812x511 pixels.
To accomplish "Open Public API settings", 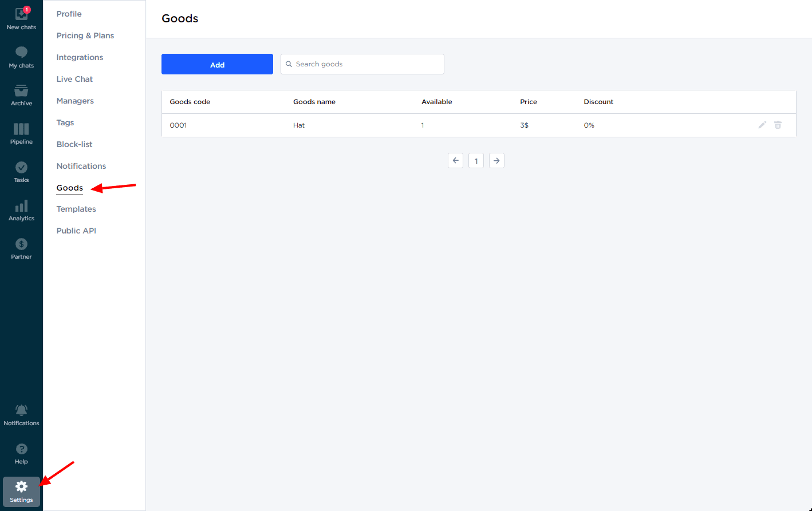I will click(76, 231).
